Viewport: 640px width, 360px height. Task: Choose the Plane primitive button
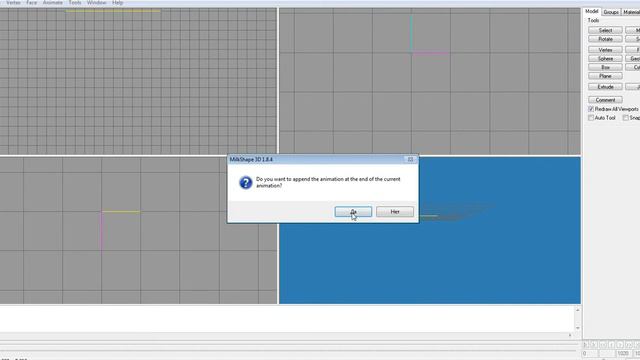coord(605,76)
